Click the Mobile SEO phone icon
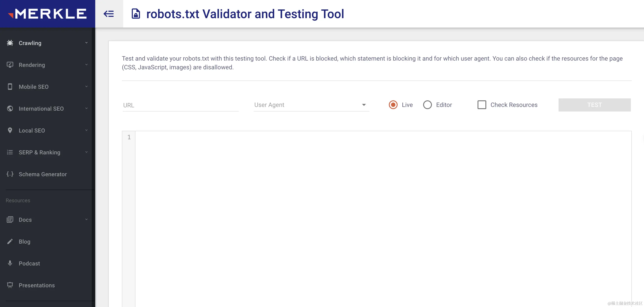Viewport: 644px width, 307px height. tap(10, 87)
